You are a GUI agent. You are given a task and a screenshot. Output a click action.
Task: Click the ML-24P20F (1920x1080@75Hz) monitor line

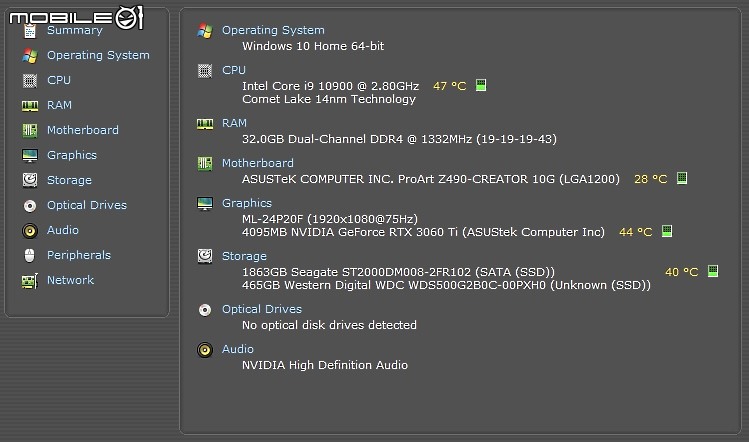click(x=330, y=219)
